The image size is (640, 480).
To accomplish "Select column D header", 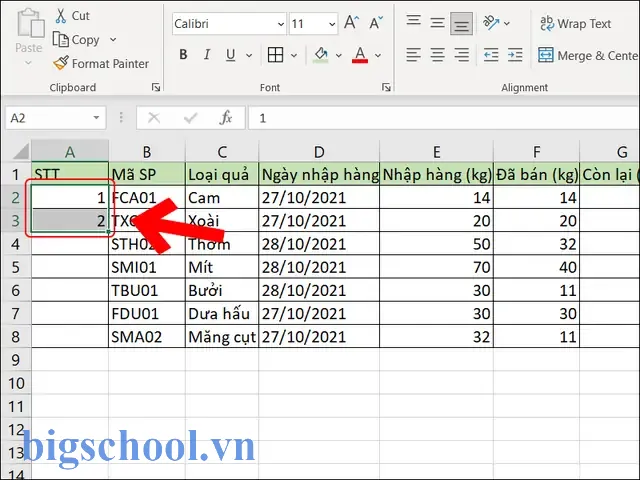I will click(319, 151).
